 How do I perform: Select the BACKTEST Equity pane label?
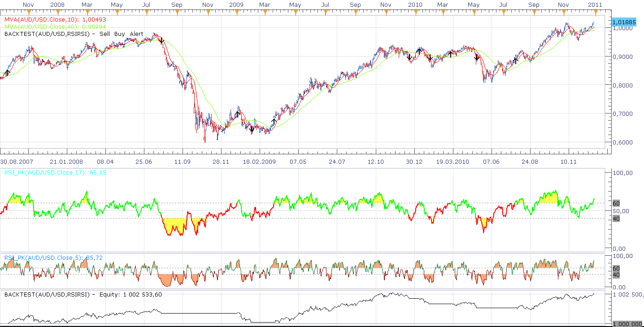pos(83,295)
